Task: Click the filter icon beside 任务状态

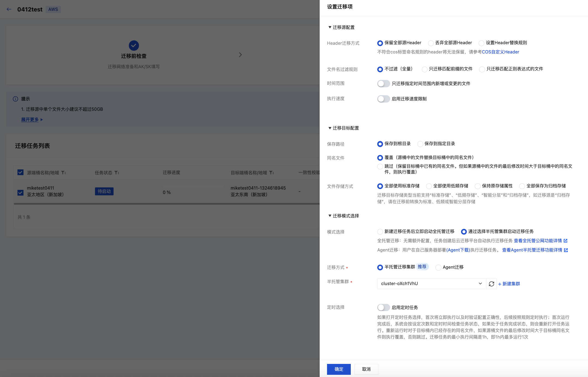Action: (x=117, y=173)
